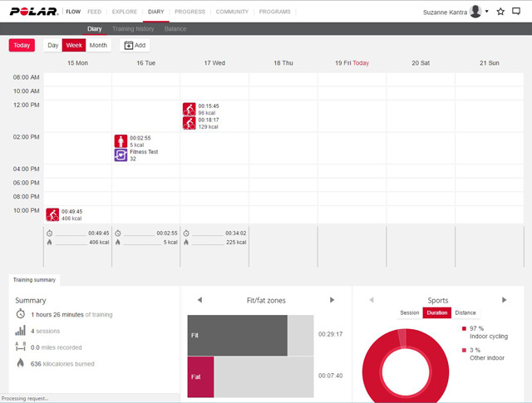Screen dimensions: 532x403
Task: Select the 21 Sun column header
Action: pos(490,63)
